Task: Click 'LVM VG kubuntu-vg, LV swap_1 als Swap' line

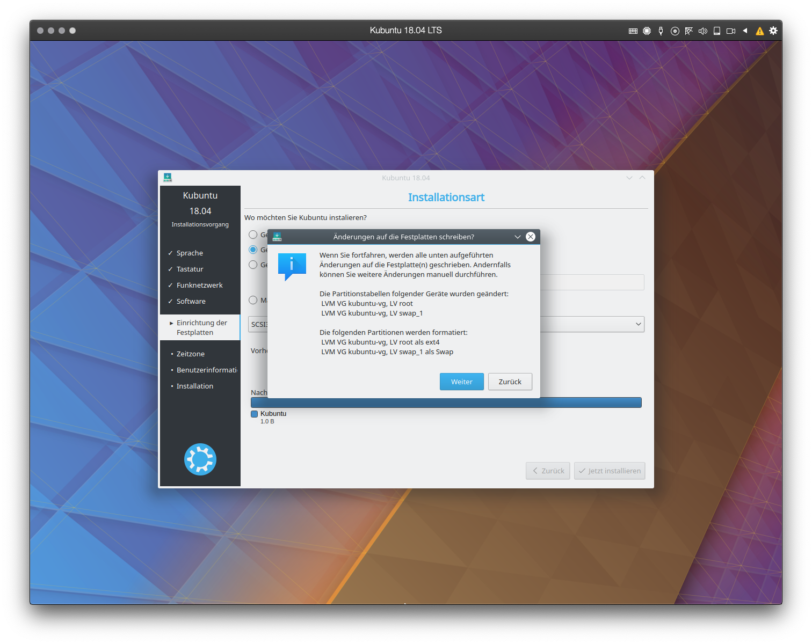Action: point(387,352)
